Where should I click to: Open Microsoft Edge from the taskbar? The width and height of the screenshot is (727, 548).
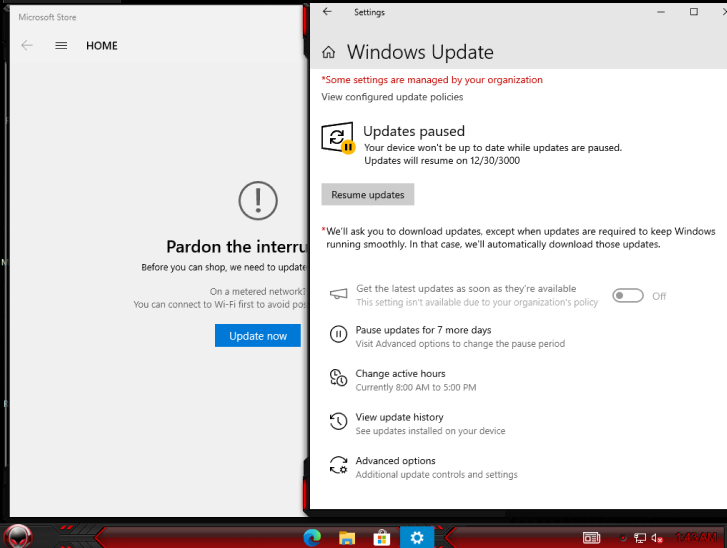[x=312, y=538]
